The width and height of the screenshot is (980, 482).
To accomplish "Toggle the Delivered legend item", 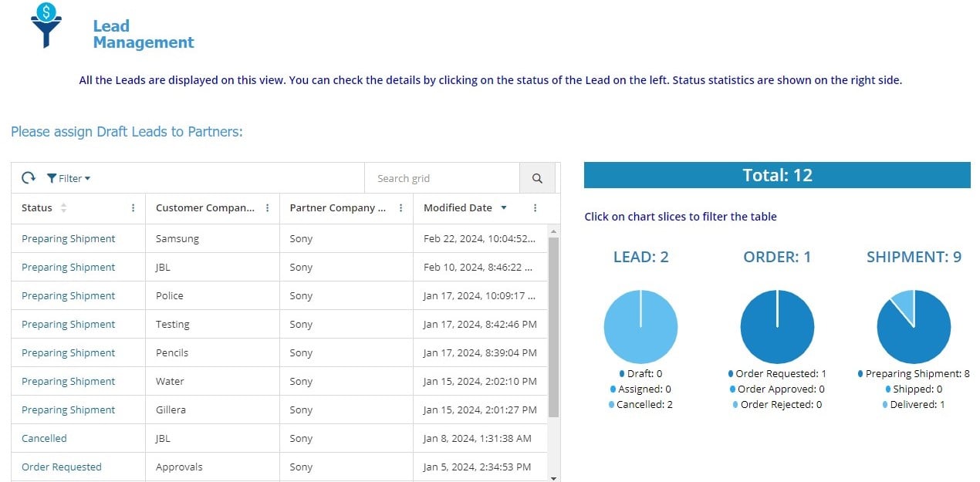I will tap(914, 405).
